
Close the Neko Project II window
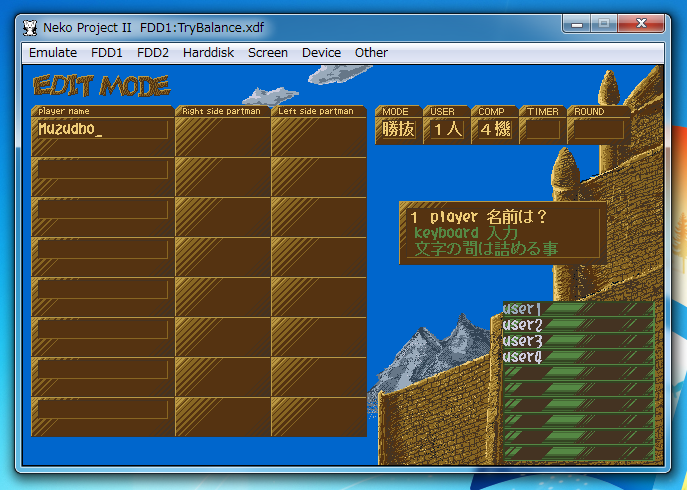pyautogui.click(x=641, y=23)
